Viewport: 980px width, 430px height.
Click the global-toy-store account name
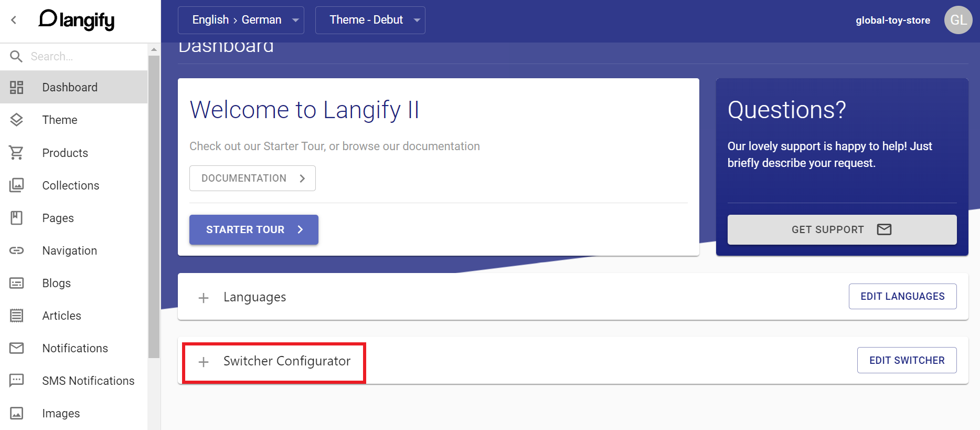893,20
